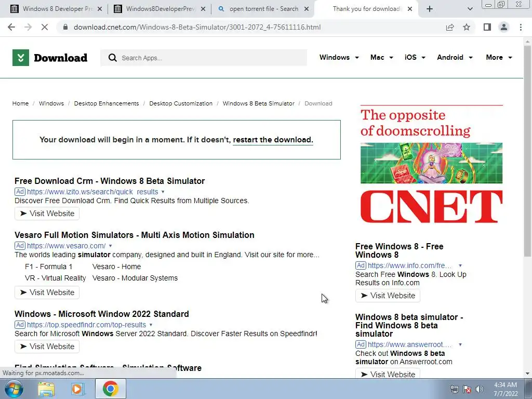Open the tab search chevron
Image resolution: width=532 pixels, height=399 pixels.
(470, 9)
